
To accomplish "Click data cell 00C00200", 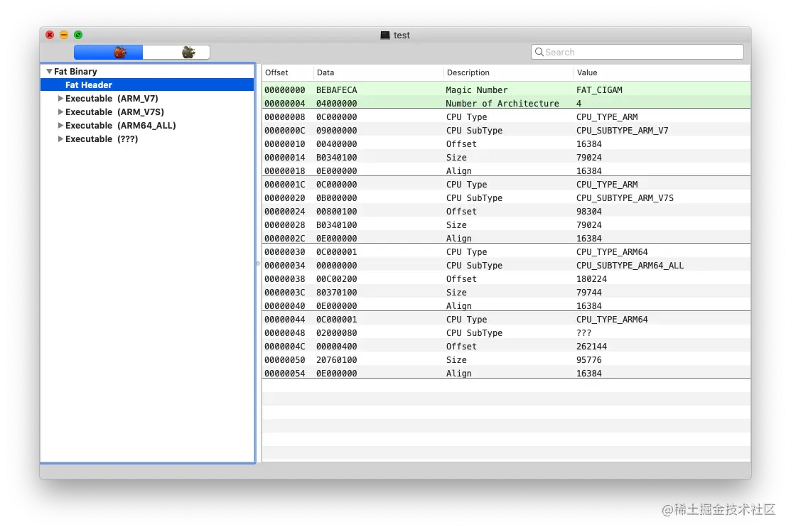I will point(336,279).
